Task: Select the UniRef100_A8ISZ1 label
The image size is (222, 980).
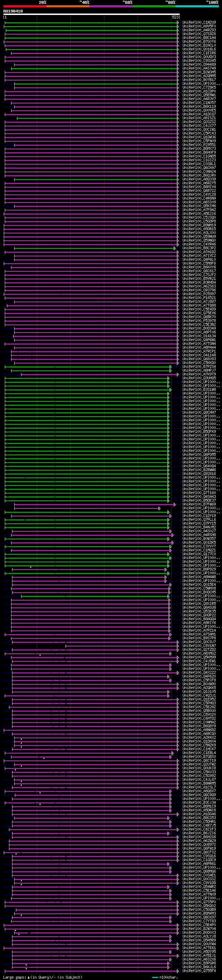Action: pyautogui.click(x=199, y=118)
